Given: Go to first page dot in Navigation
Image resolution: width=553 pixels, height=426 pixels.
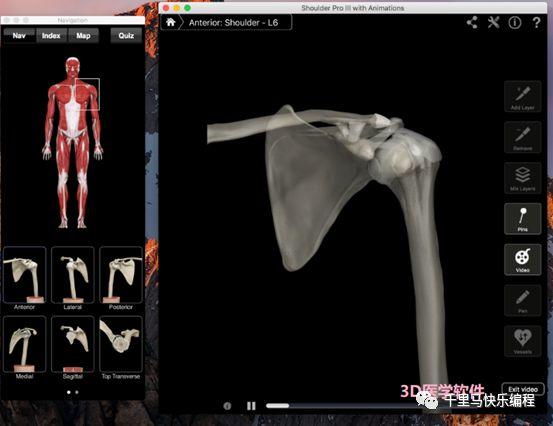Looking at the screenshot, I should coord(68,392).
